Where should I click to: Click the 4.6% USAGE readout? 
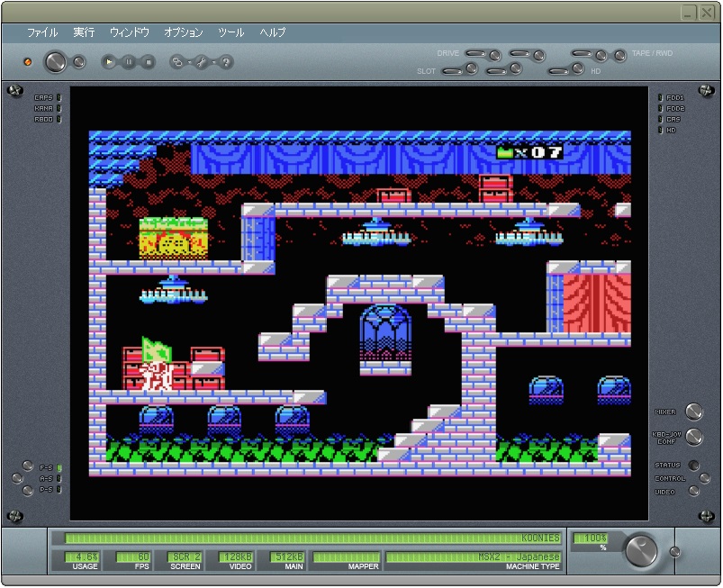click(x=82, y=557)
